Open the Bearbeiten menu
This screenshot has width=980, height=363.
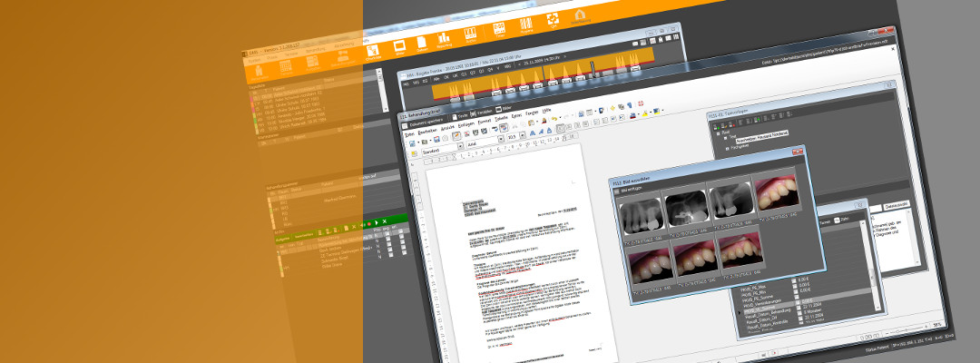(427, 132)
